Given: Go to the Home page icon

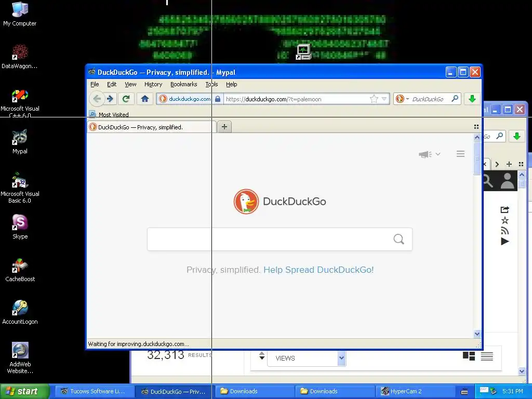Looking at the screenshot, I should click(145, 99).
